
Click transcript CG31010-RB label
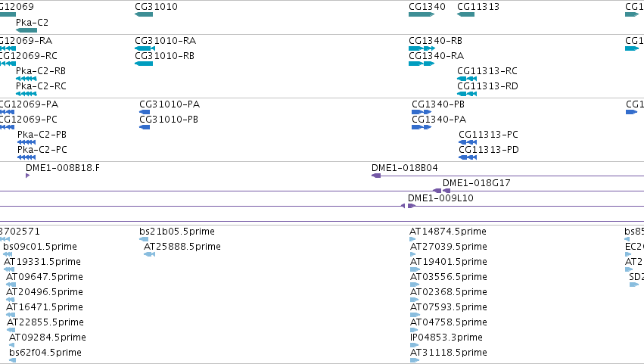(x=164, y=56)
